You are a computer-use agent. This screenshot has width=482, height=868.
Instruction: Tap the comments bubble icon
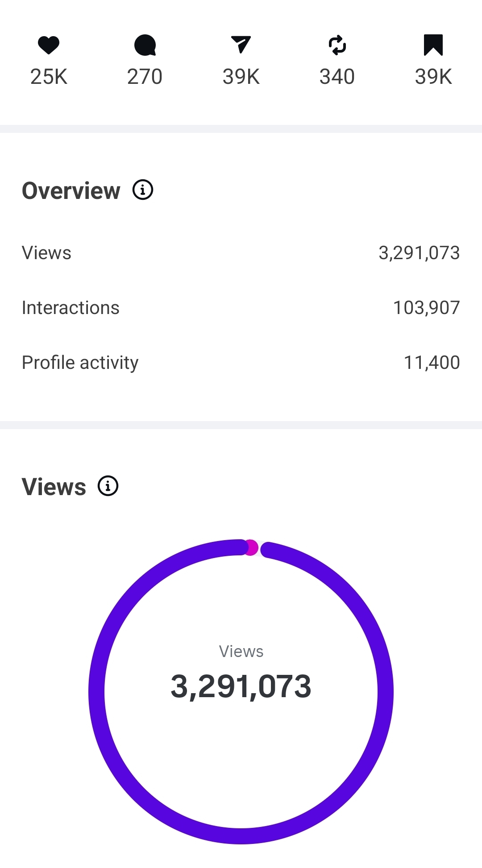click(145, 45)
